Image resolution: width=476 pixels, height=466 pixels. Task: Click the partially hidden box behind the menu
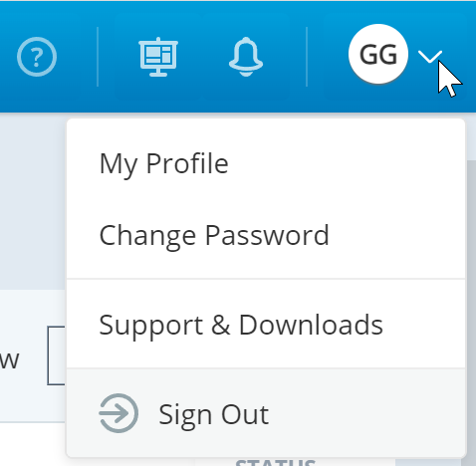57,355
